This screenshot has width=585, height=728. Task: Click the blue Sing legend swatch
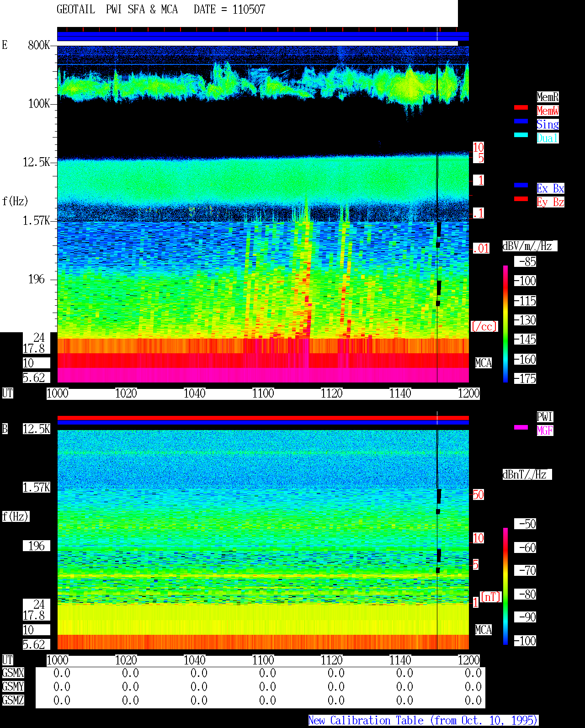(521, 121)
